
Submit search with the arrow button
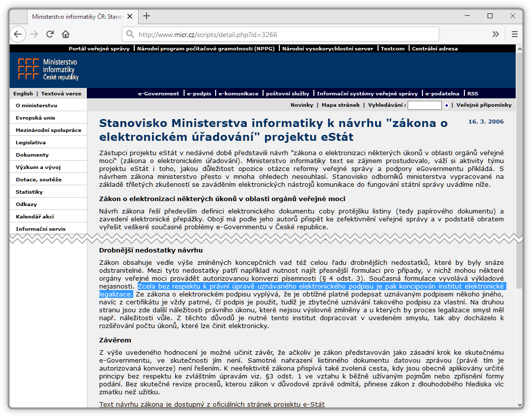point(446,105)
